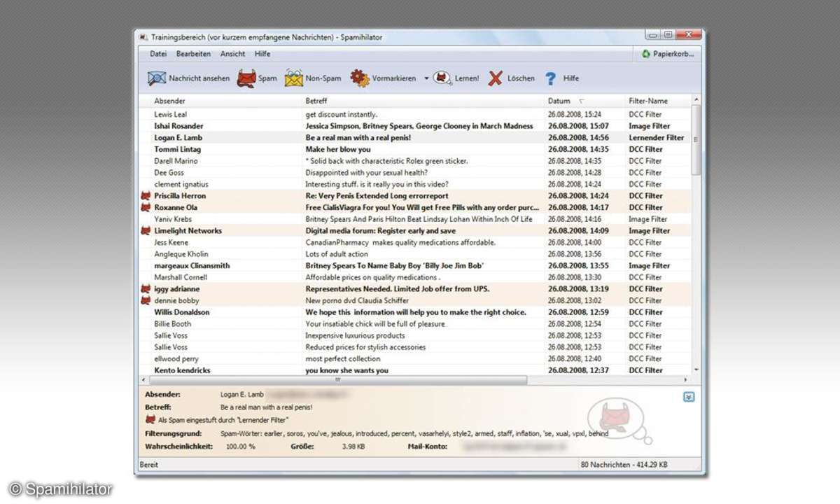This screenshot has height=504, width=840.
Task: Select the clement ignatius message
Action: [x=414, y=184]
